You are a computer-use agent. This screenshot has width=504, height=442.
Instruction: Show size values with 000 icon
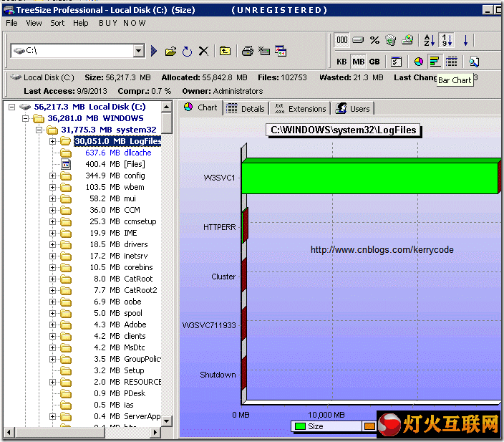pyautogui.click(x=341, y=40)
